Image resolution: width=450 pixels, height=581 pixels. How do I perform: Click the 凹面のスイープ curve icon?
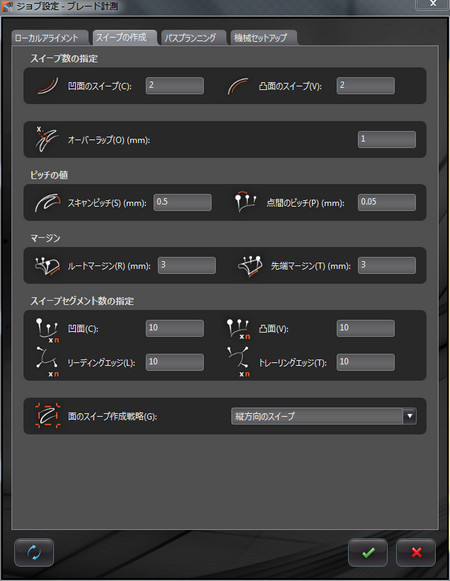click(48, 86)
